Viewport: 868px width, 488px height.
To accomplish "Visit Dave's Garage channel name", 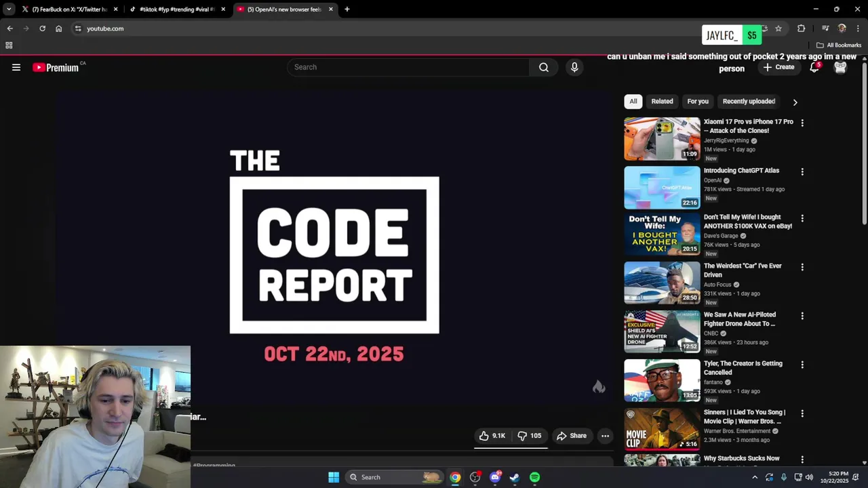I will click(x=721, y=236).
